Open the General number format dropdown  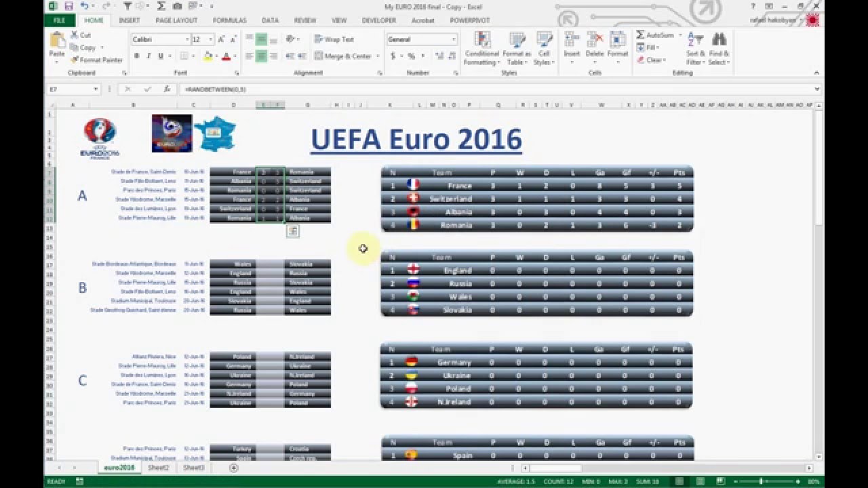tap(454, 39)
